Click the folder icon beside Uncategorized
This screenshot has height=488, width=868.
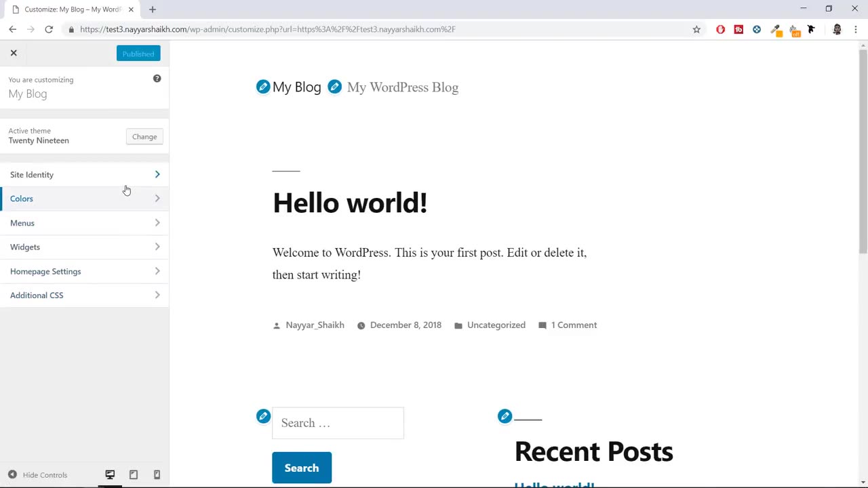pyautogui.click(x=458, y=326)
